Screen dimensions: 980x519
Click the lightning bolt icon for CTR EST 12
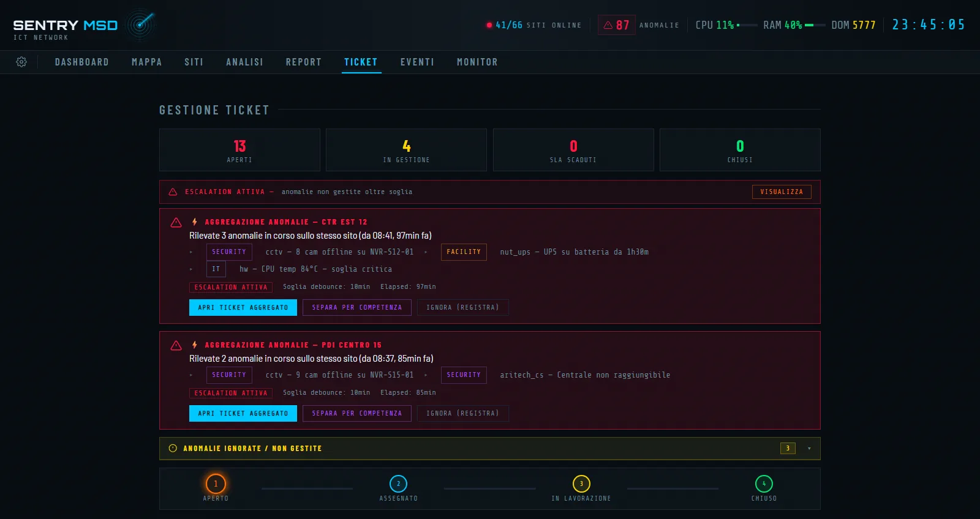click(x=195, y=222)
